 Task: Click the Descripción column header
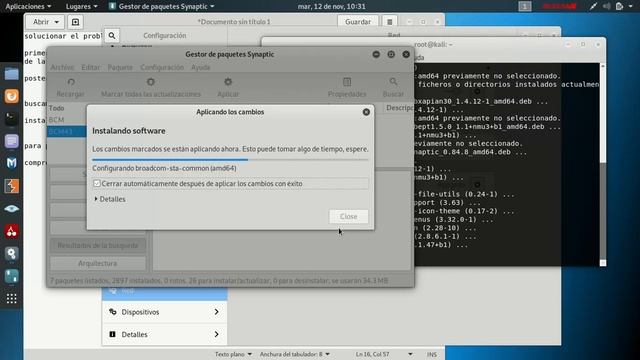pyautogui.click(x=399, y=108)
